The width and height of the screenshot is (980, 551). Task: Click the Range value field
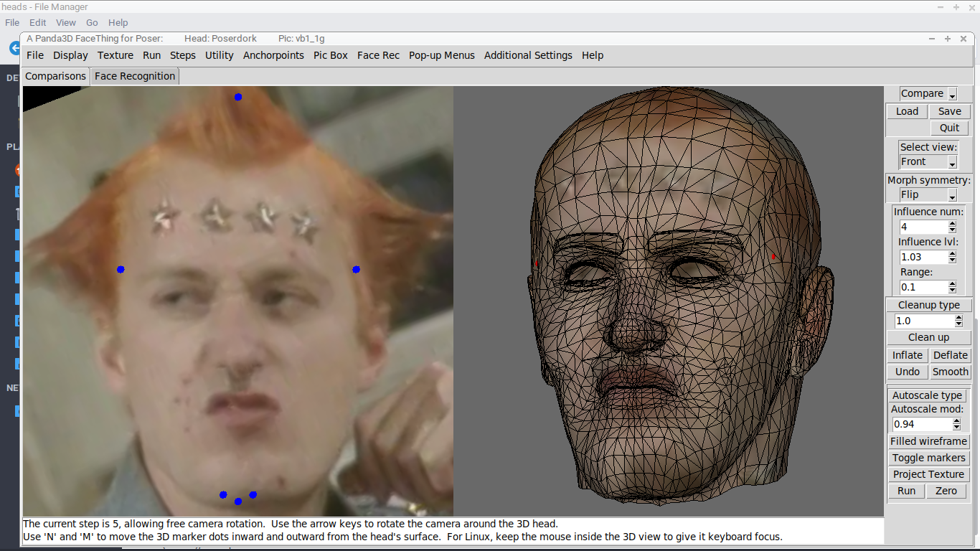(x=923, y=287)
